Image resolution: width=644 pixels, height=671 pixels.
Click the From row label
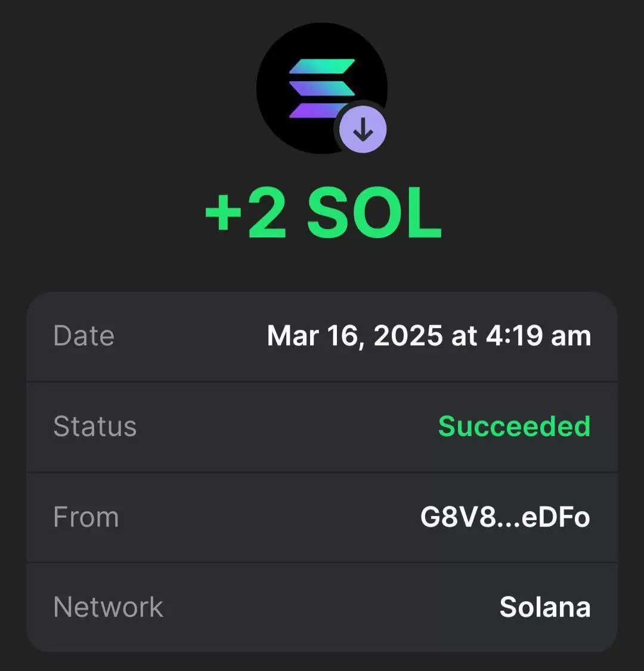86,517
